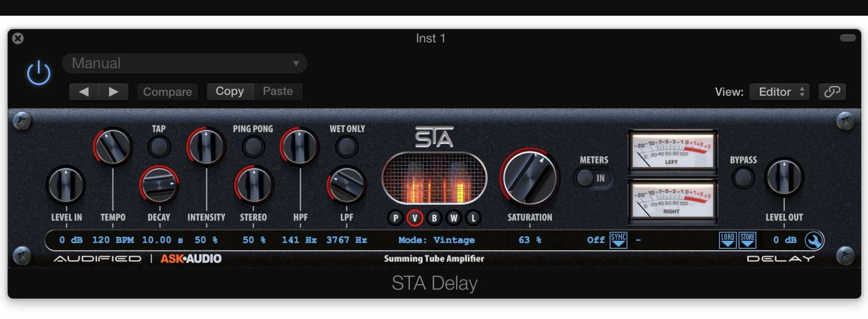The image size is (868, 319).
Task: Enable the Ping Pong button
Action: pos(253,147)
